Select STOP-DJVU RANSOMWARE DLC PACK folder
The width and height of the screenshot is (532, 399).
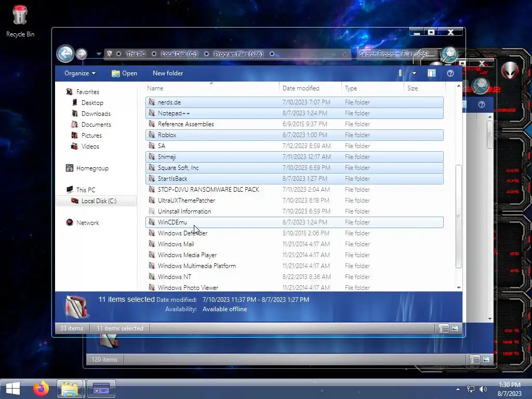coord(294,189)
